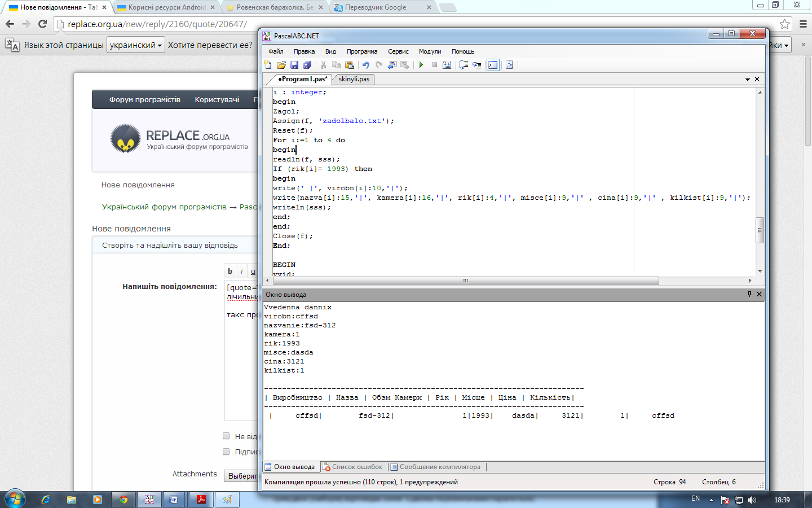Tick the checkbox beside 'Підпис...'
The height and width of the screenshot is (508, 812).
click(x=226, y=452)
